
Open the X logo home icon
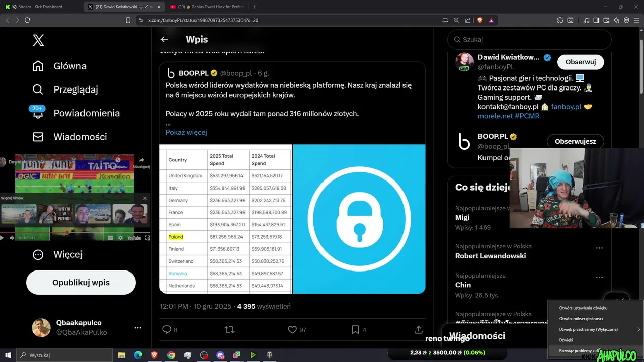coord(38,41)
